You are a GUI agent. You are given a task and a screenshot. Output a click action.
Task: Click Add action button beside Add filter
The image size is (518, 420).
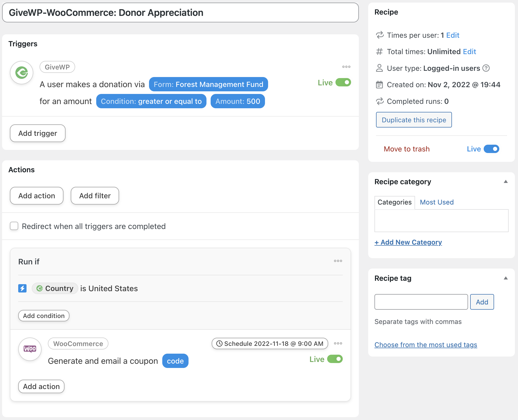[37, 196]
